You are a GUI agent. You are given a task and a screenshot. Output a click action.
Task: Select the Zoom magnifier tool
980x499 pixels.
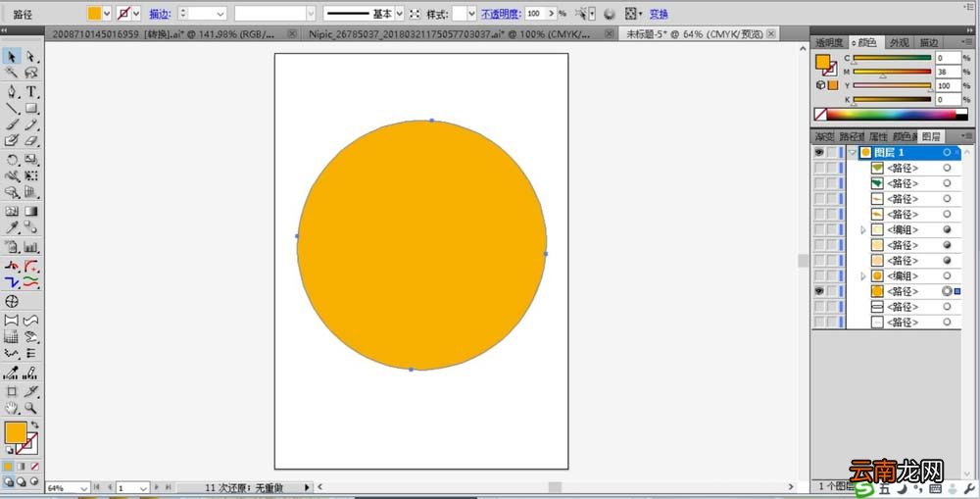tap(31, 408)
